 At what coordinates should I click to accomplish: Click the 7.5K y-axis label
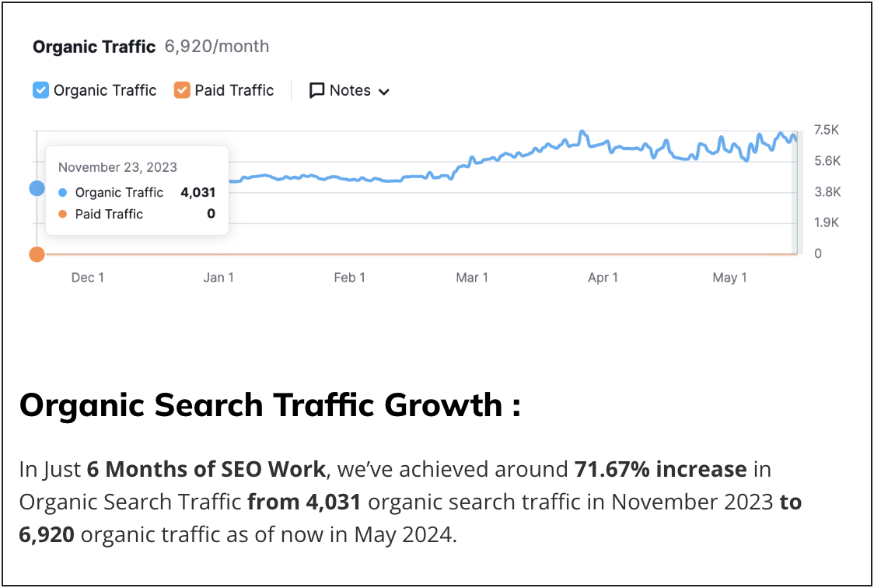826,130
